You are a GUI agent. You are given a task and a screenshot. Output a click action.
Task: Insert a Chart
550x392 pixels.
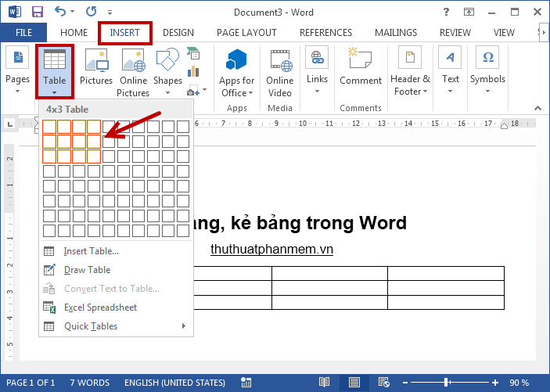coord(193,71)
